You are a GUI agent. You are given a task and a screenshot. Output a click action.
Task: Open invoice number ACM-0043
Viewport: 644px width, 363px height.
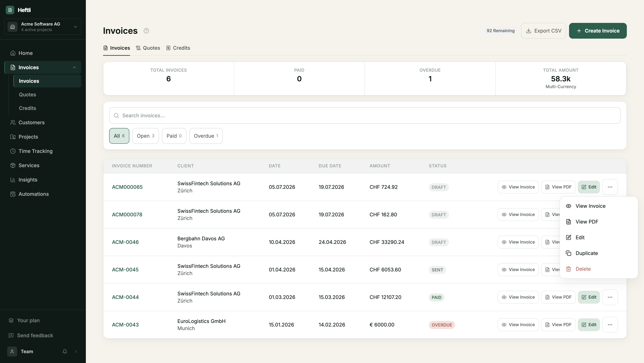point(125,325)
